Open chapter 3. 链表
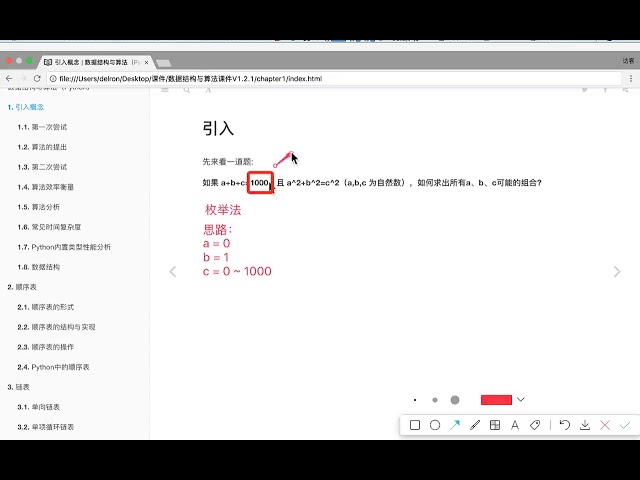The image size is (640, 480). coord(18,387)
